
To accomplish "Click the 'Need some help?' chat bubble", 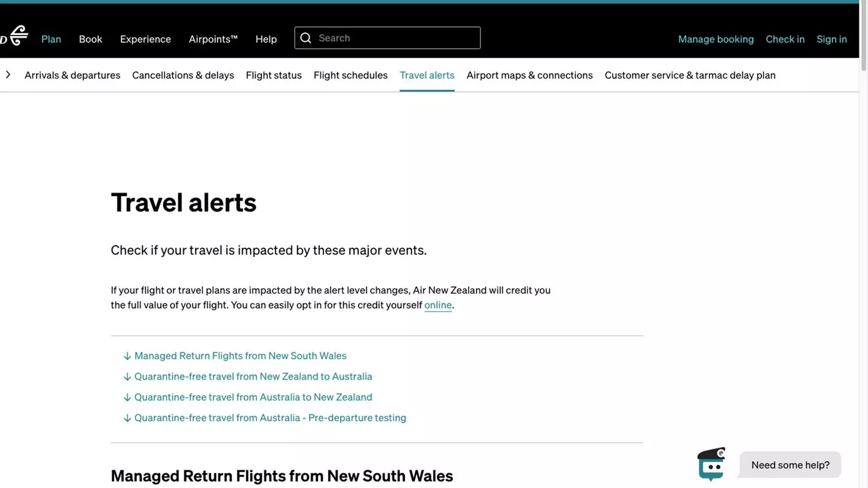I will tap(790, 465).
